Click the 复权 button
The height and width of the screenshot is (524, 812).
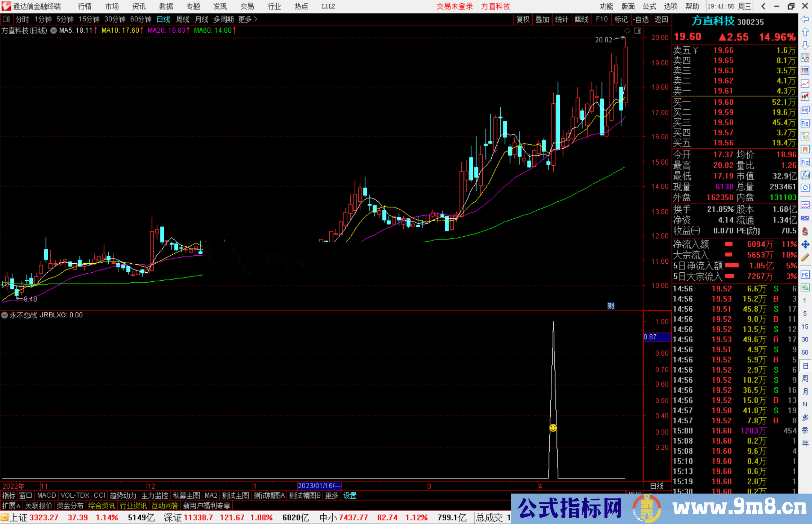[x=523, y=19]
